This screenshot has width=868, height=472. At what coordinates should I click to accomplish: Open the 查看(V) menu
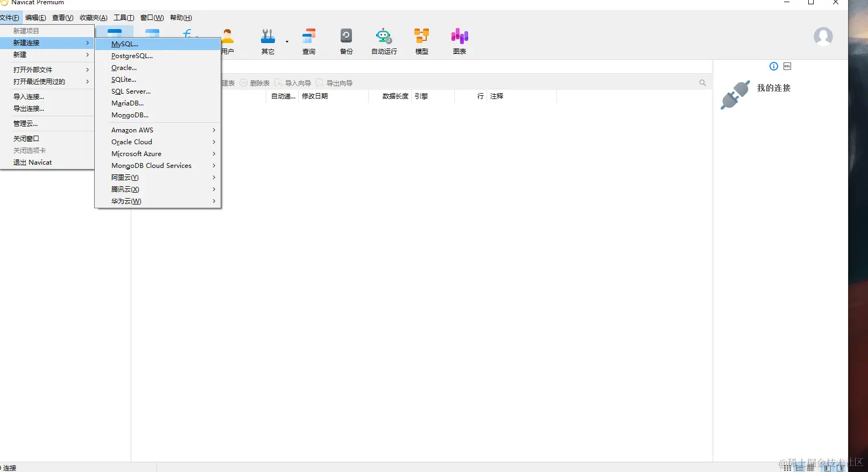[x=62, y=18]
